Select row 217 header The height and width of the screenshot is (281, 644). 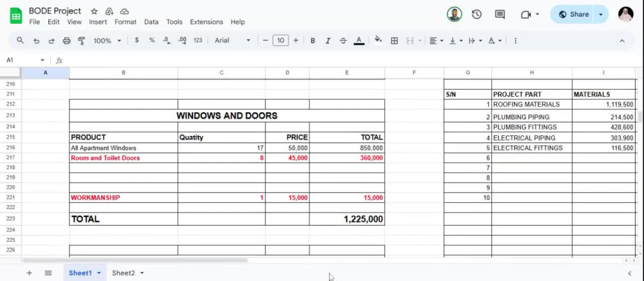(x=11, y=158)
